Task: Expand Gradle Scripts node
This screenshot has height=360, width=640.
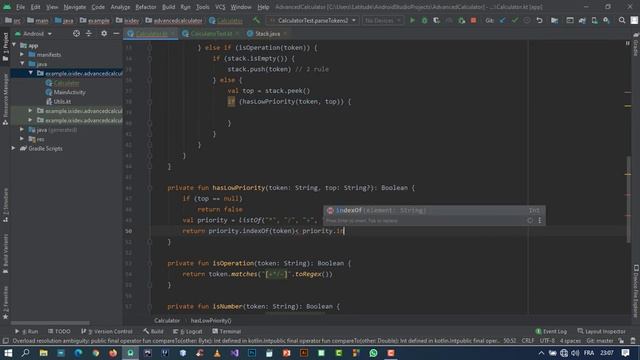Action: click(x=14, y=148)
